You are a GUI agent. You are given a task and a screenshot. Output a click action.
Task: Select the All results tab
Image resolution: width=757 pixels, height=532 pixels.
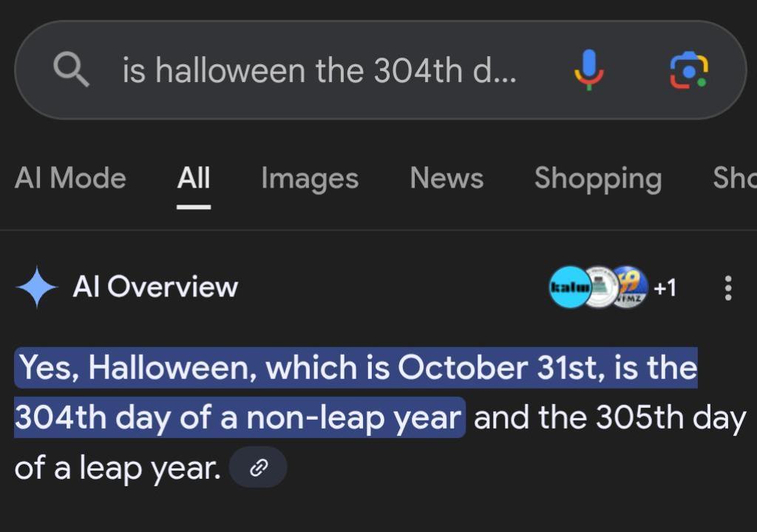194,178
